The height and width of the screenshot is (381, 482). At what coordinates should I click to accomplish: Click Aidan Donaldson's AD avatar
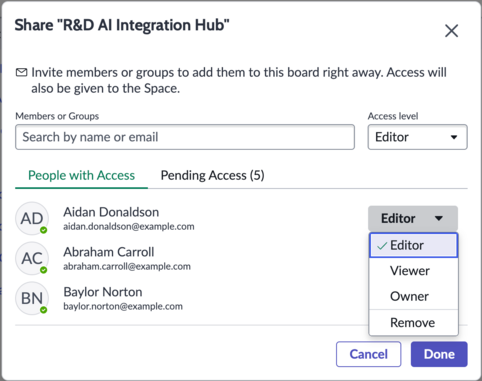click(32, 218)
